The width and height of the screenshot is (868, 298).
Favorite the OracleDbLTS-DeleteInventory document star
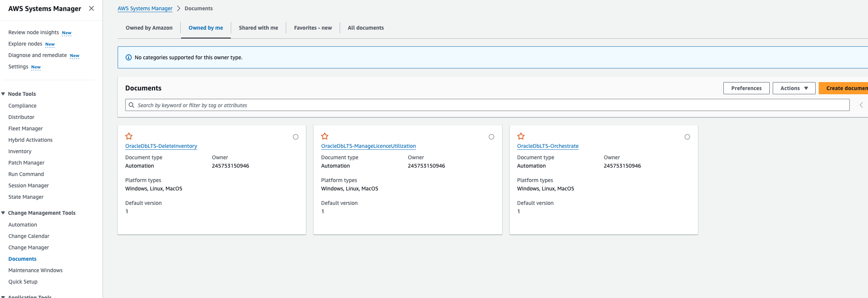(129, 136)
